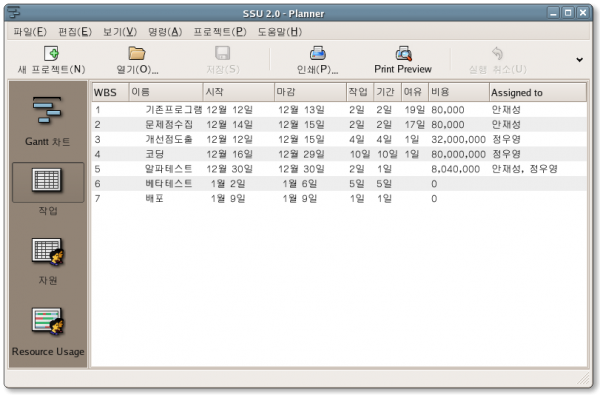
Task: Select the 알파테스트 task name
Action: tap(169, 169)
